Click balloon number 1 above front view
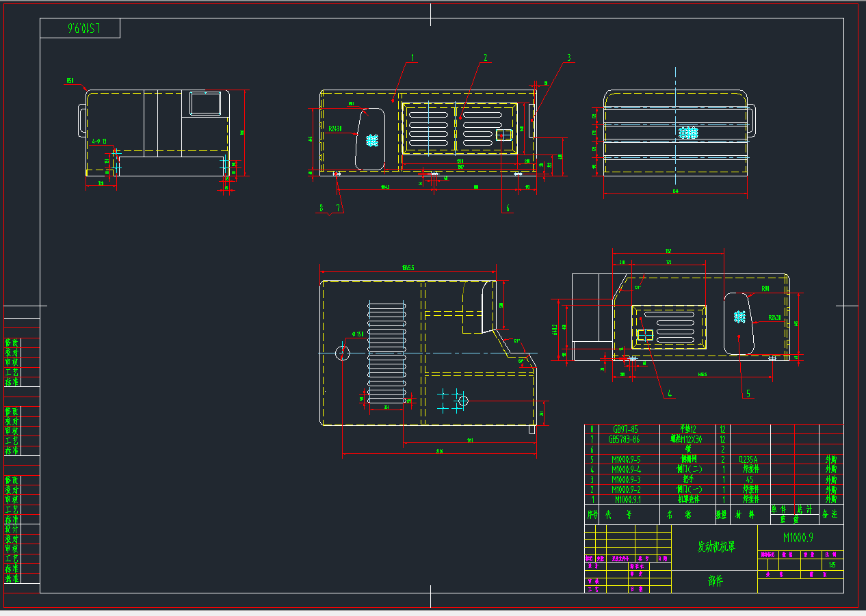The image size is (866, 616). (x=413, y=57)
